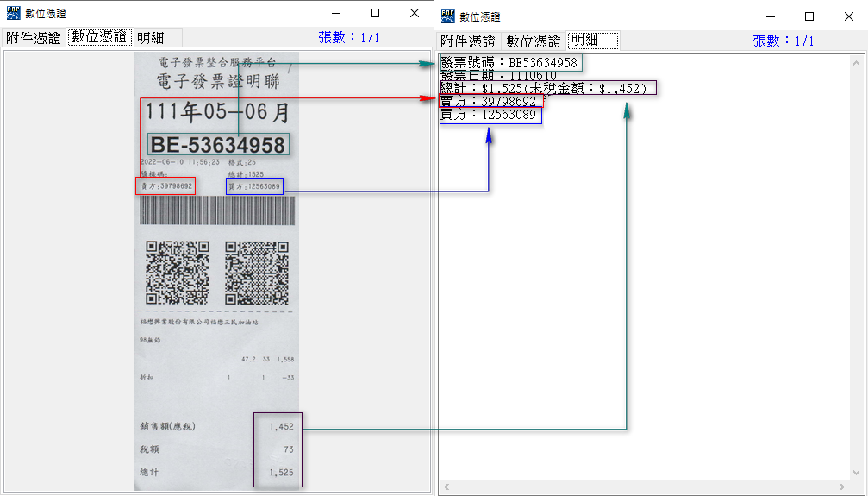This screenshot has width=868, height=496.
Task: Click left QR code on receipt image
Action: point(178,273)
